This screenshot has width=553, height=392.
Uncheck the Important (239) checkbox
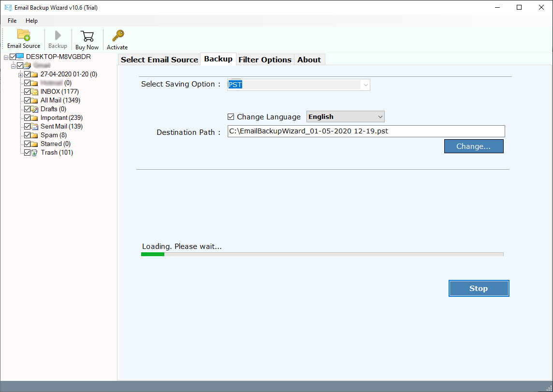[x=27, y=118]
